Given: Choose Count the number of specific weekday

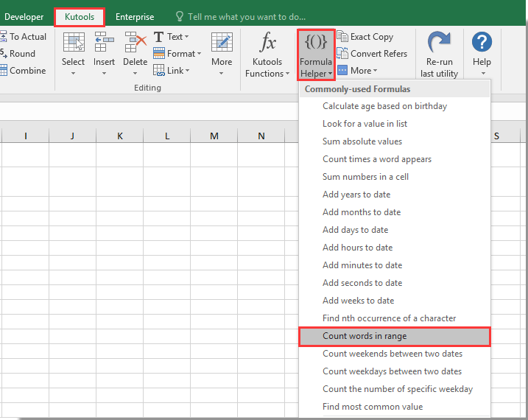Looking at the screenshot, I should [x=395, y=389].
